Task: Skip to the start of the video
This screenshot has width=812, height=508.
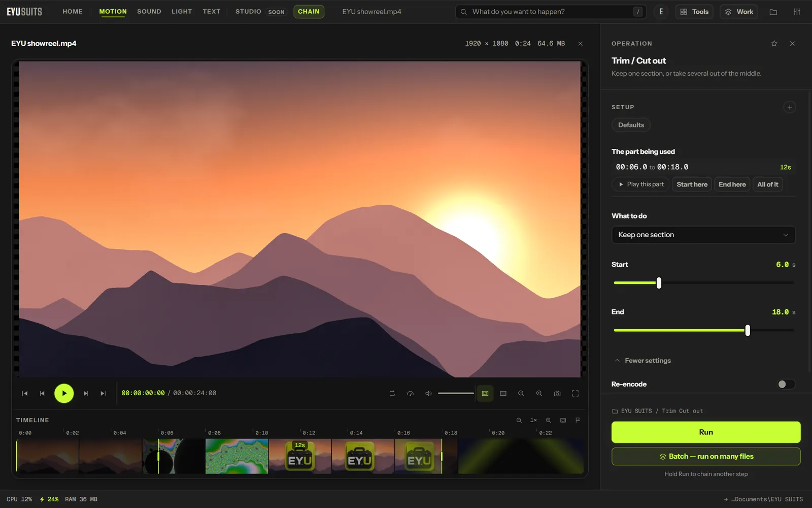Action: (24, 393)
